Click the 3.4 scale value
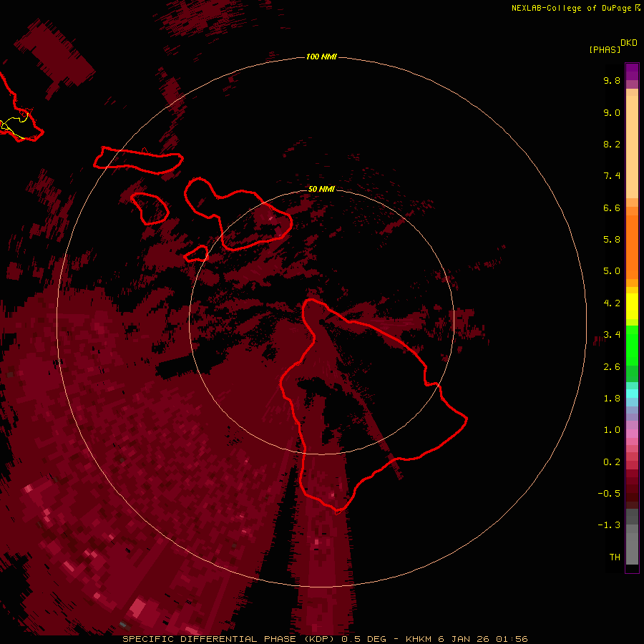Screen dimensions: 644x644 tap(612, 335)
